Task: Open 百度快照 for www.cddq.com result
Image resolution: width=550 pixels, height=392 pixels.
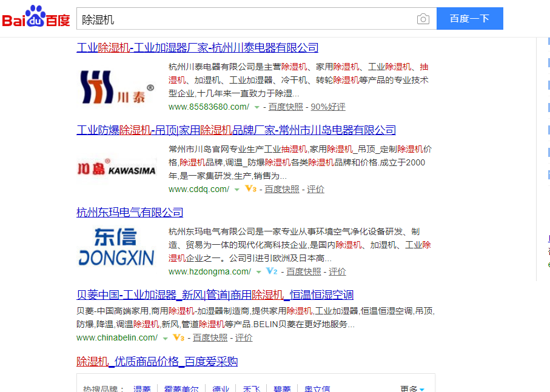Action: 282,189
